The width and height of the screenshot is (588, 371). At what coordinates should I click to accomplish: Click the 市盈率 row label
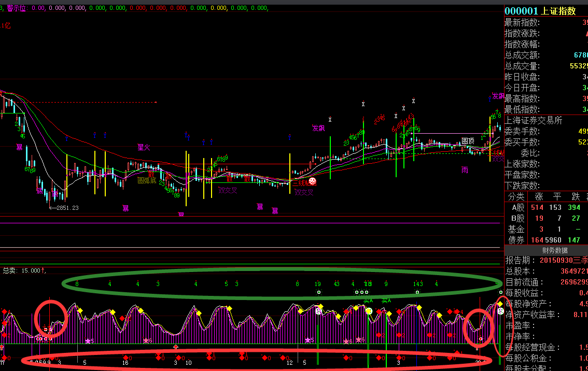[521, 325]
